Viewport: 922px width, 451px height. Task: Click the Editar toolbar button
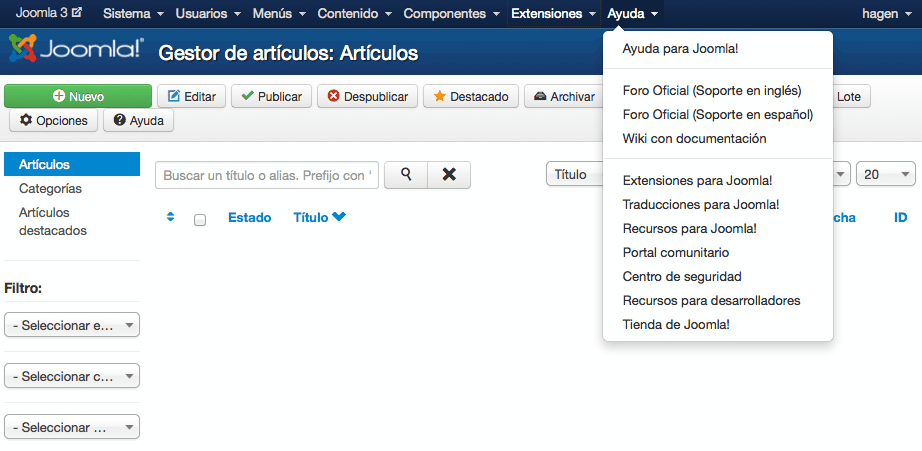pyautogui.click(x=191, y=97)
